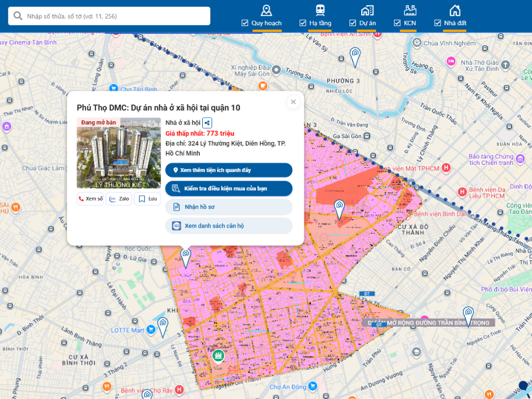Toggle the Hạ tầng layer checkbox
This screenshot has width=532, height=399.
303,23
